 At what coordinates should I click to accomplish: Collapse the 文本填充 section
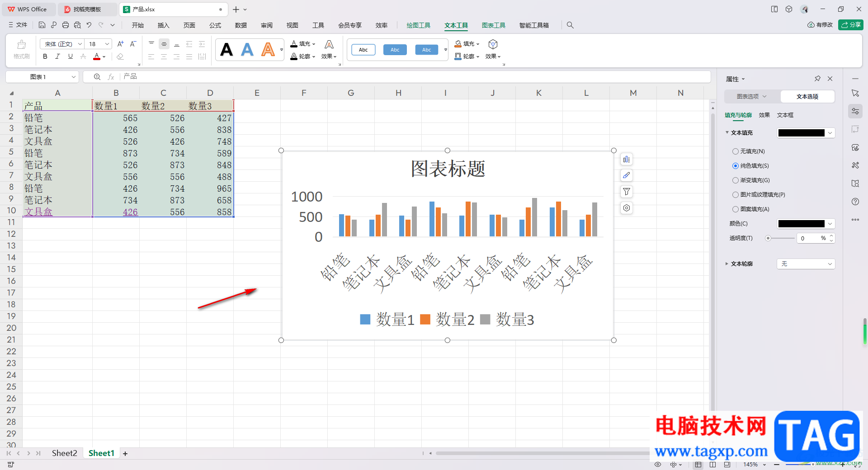[727, 133]
